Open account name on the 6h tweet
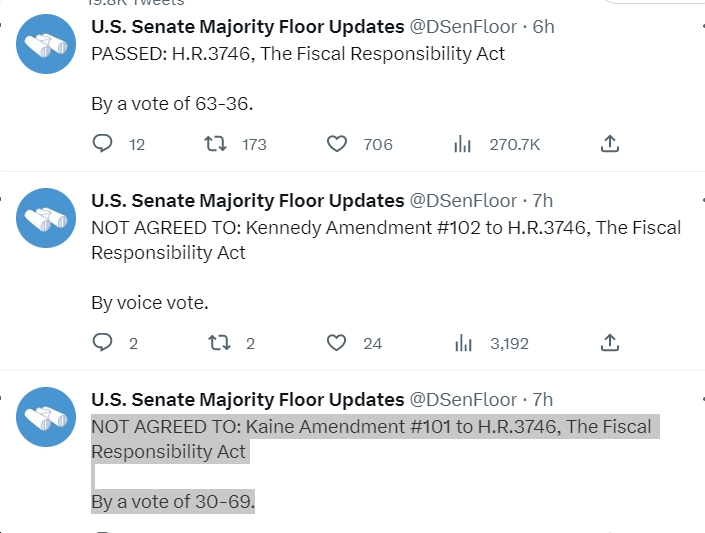 (248, 27)
